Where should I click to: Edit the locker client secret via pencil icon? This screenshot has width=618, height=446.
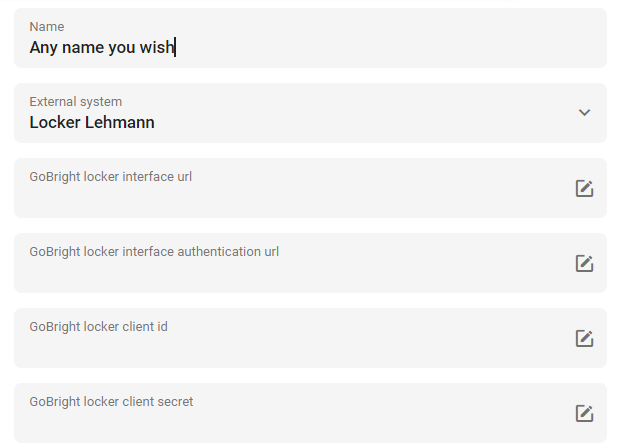point(584,413)
